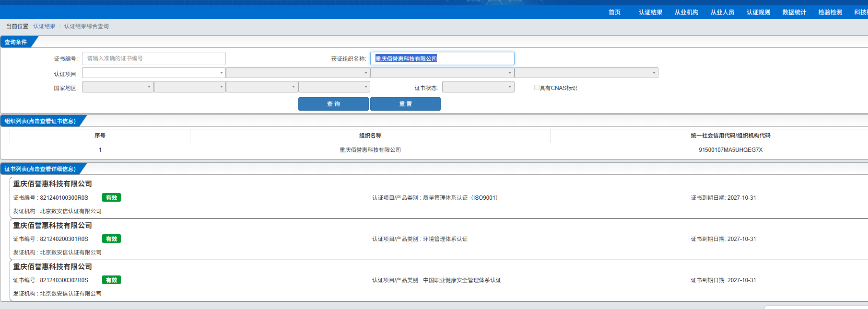Viewport: 868px width, 309px height.
Task: Open the third 认证项目 dropdown
Action: (x=442, y=73)
